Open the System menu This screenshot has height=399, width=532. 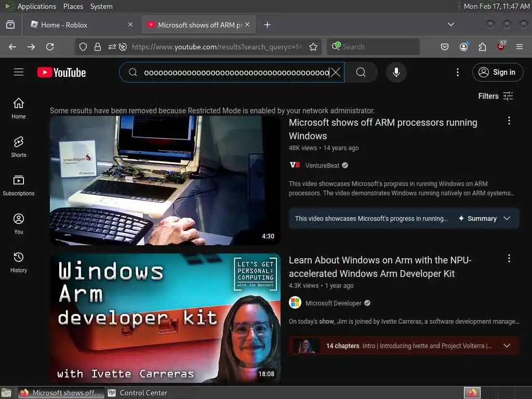point(101,6)
